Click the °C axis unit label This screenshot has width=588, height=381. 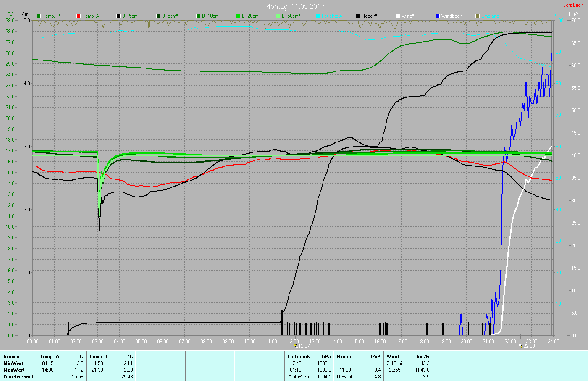(11, 14)
